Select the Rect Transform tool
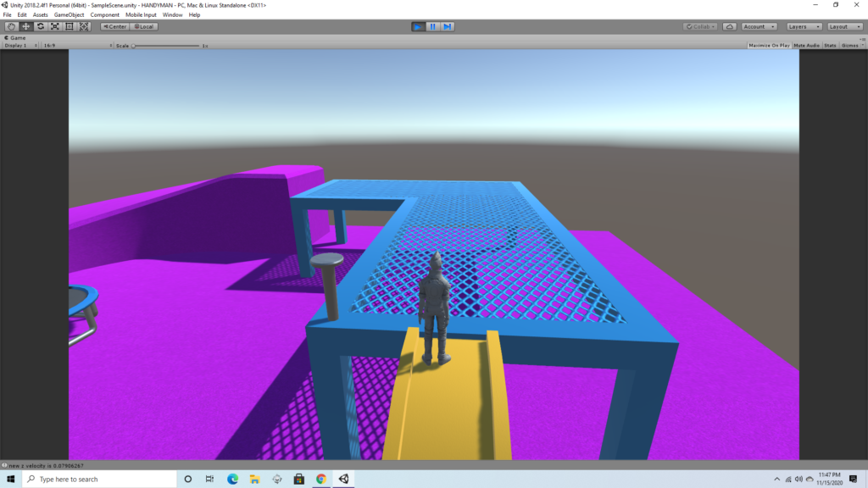868x488 pixels. coord(69,26)
